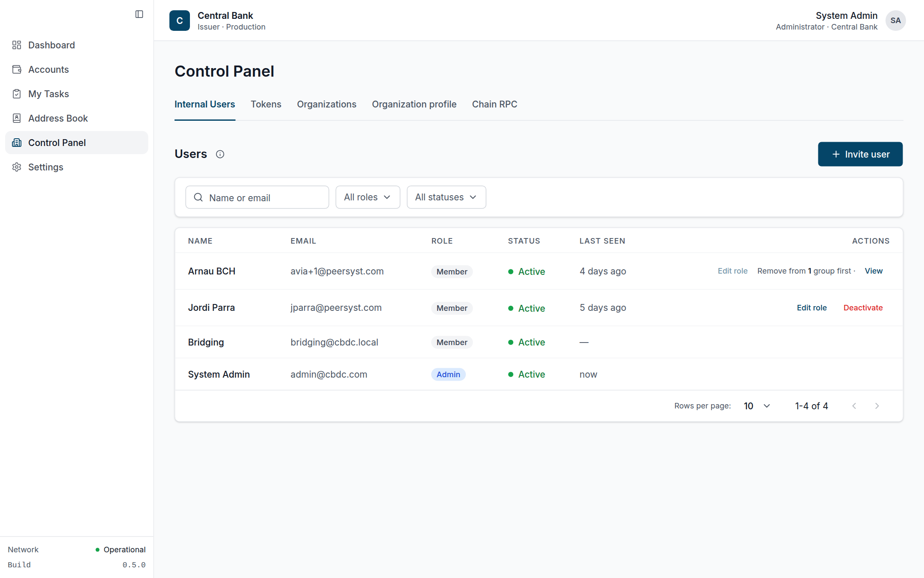Screen dimensions: 924x578
Task: Click the STATUS column header
Action: tap(524, 241)
